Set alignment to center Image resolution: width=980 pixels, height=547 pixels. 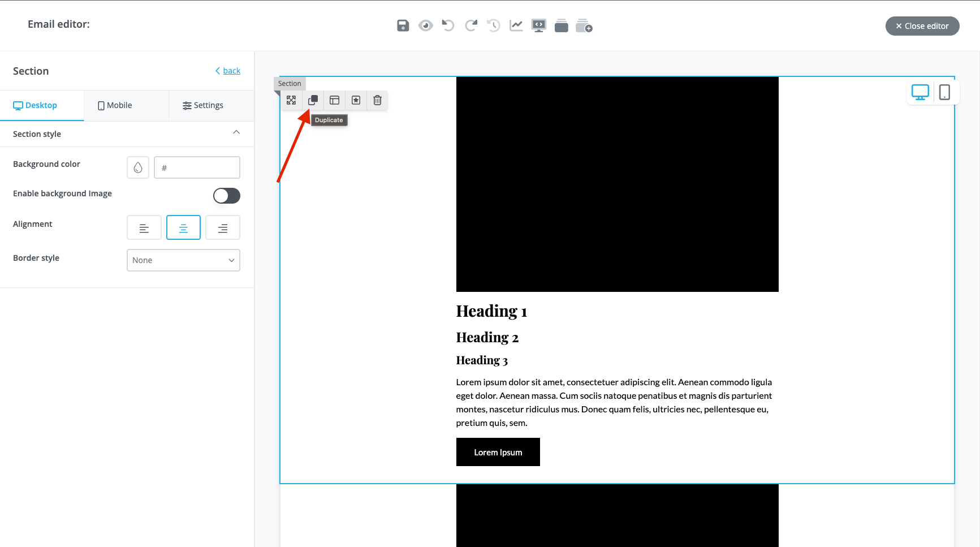click(x=183, y=227)
